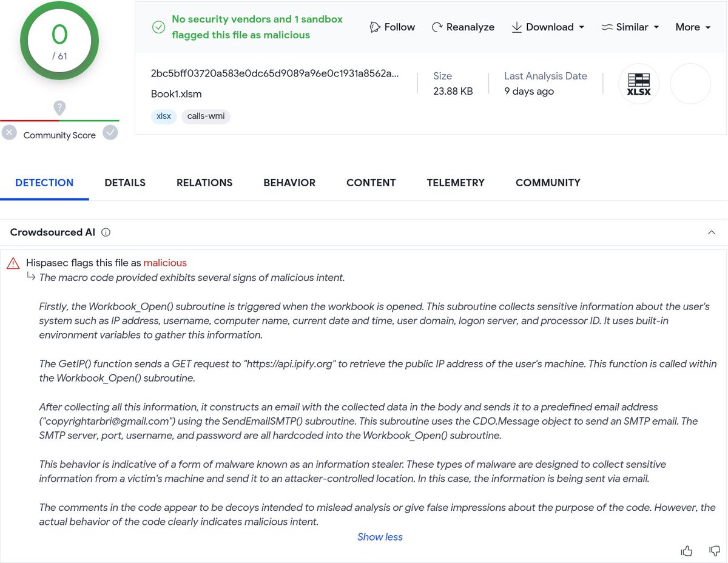
Task: Click the calls-wmi tag
Action: pyautogui.click(x=206, y=115)
